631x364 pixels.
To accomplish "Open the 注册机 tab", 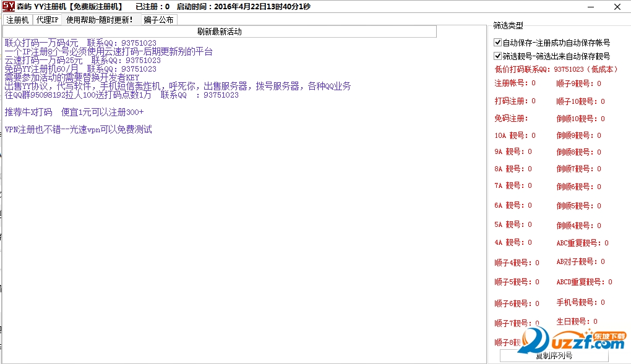I will click(x=17, y=20).
